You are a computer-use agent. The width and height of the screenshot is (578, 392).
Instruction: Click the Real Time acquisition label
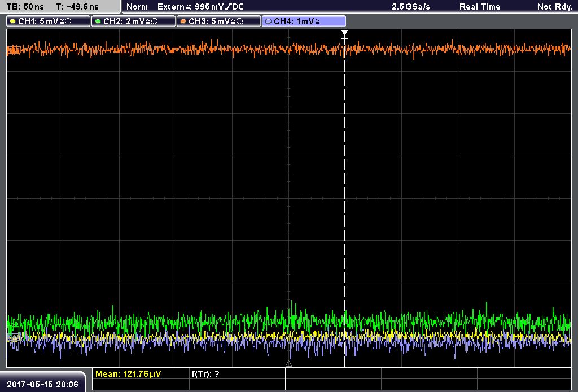[x=480, y=7]
